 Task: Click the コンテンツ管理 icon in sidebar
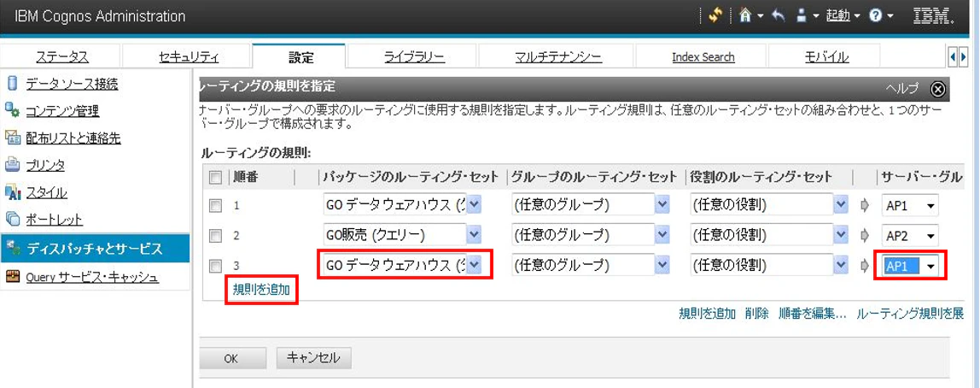[13, 111]
